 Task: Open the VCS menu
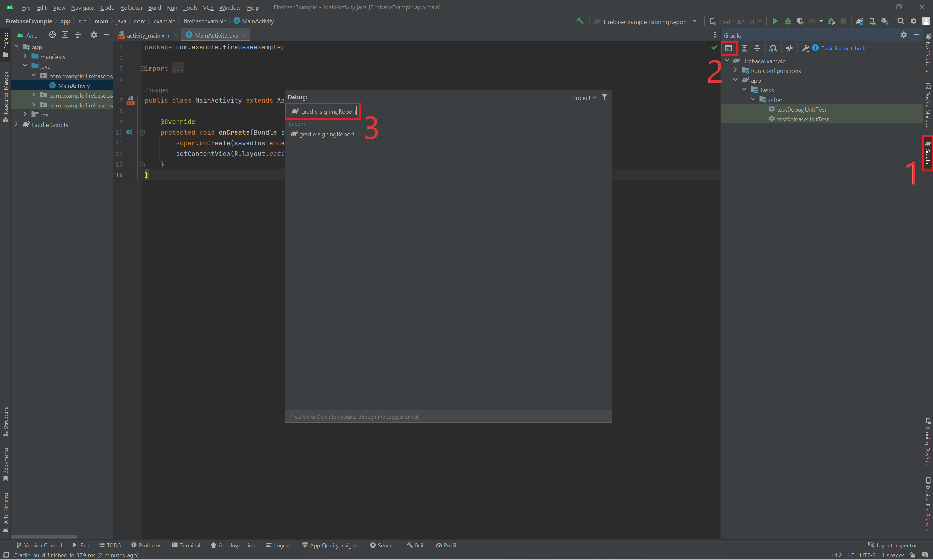(208, 7)
